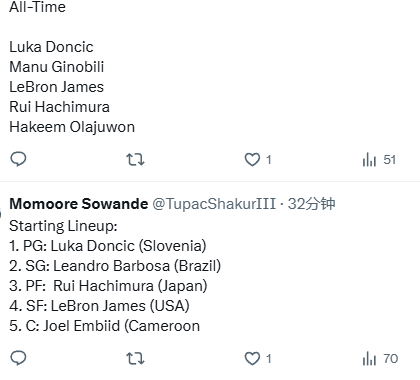Like Momoore Sowande's Starting Lineup tweet
This screenshot has height=380, width=420.
point(252,359)
